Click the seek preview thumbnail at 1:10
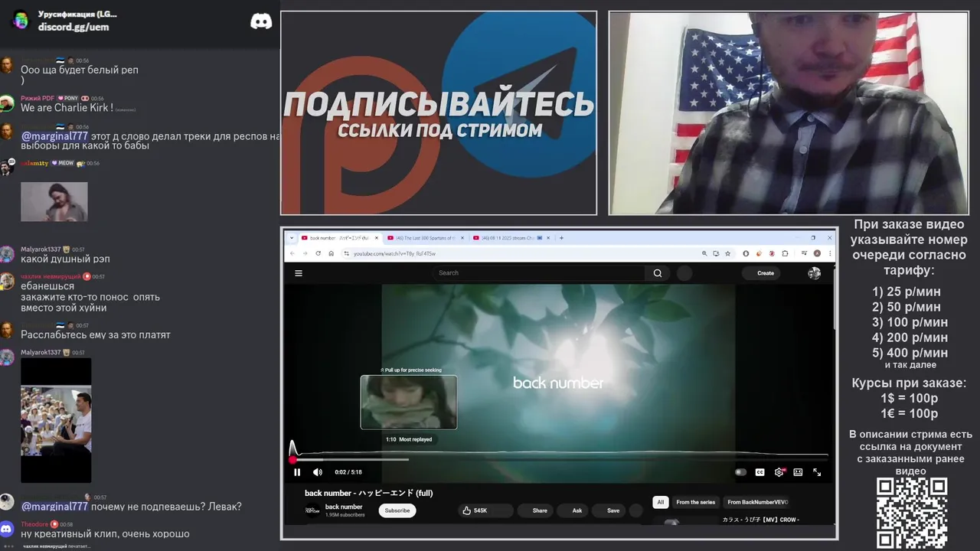The height and width of the screenshot is (551, 980). [409, 402]
